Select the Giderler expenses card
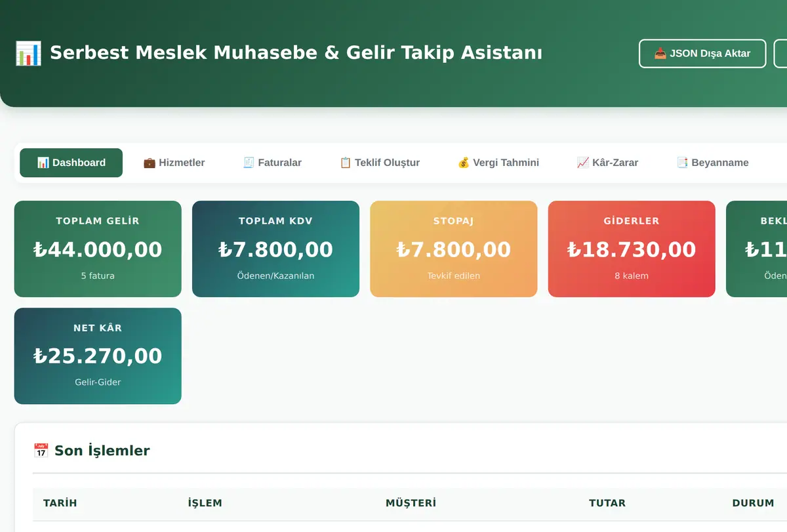Image resolution: width=787 pixels, height=532 pixels. pyautogui.click(x=632, y=249)
